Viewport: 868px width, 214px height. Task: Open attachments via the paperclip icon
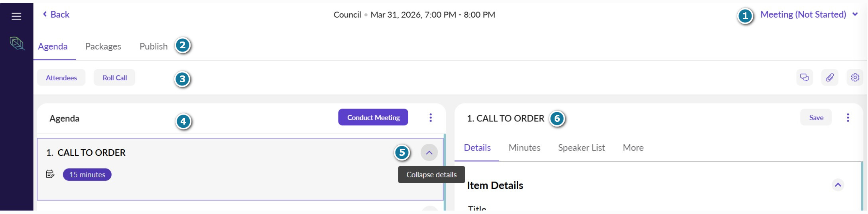830,77
